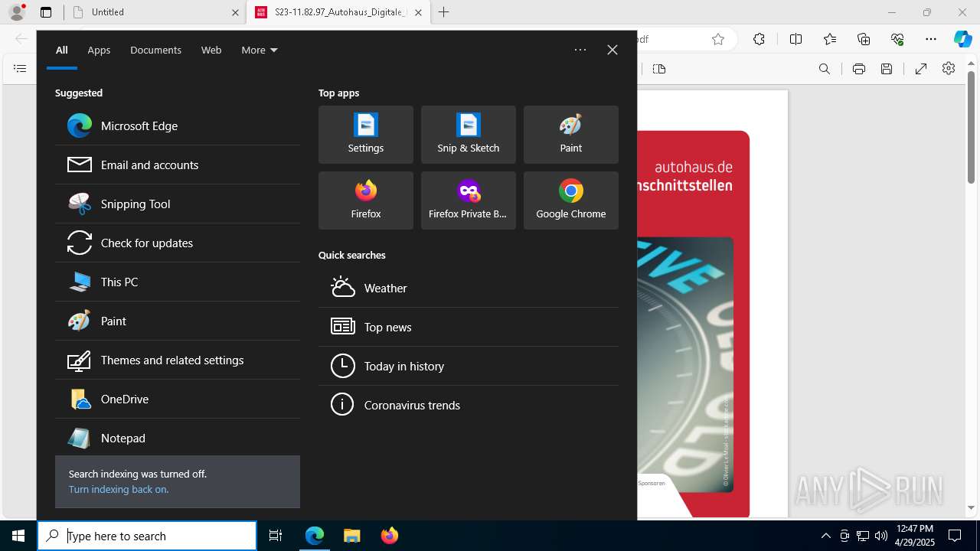Viewport: 980px width, 551px height.
Task: Open File Explorer from the taskbar
Action: pos(351,536)
